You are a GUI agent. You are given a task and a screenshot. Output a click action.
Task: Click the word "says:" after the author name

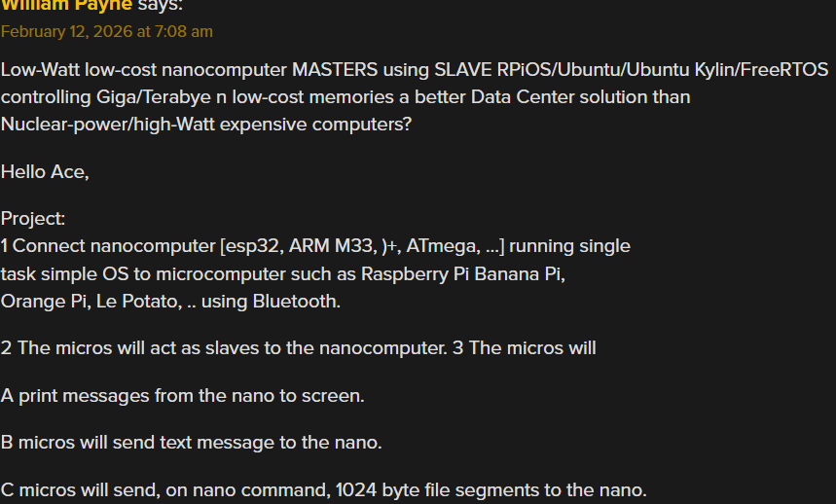(160, 5)
